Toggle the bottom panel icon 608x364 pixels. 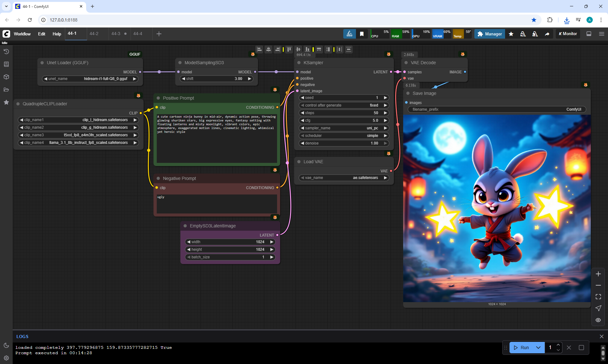coord(589,34)
